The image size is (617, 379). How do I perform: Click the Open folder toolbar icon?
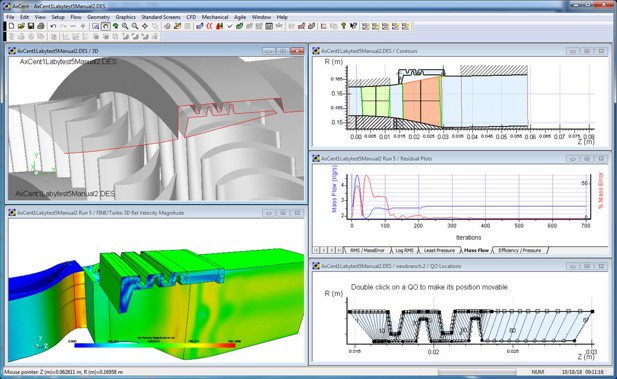point(21,26)
